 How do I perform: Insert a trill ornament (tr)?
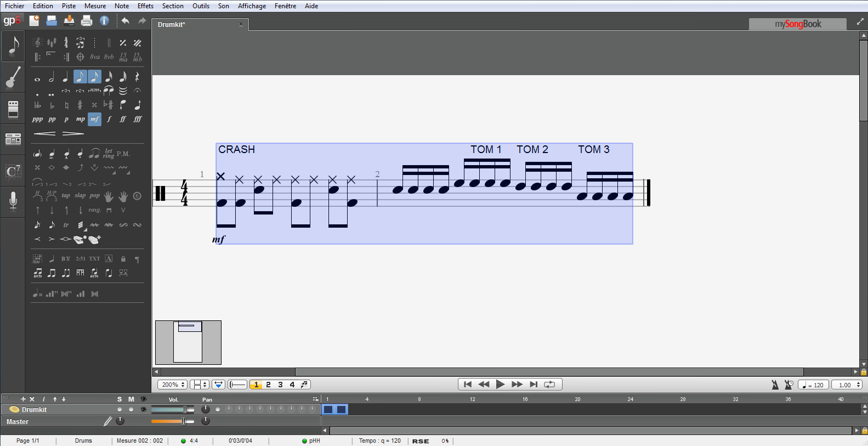[x=66, y=225]
